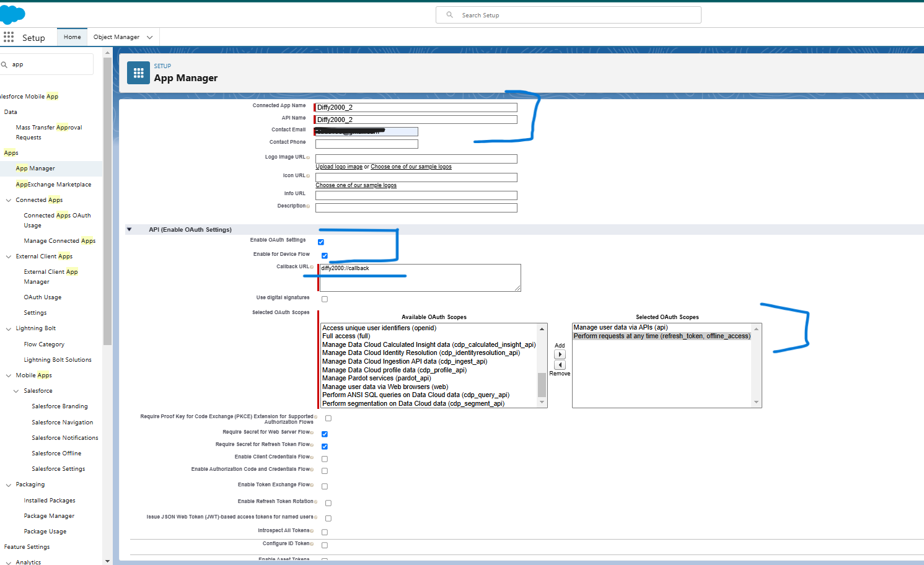The height and width of the screenshot is (565, 924).
Task: Click the Remove arrow for OAuth scopes
Action: tap(560, 365)
